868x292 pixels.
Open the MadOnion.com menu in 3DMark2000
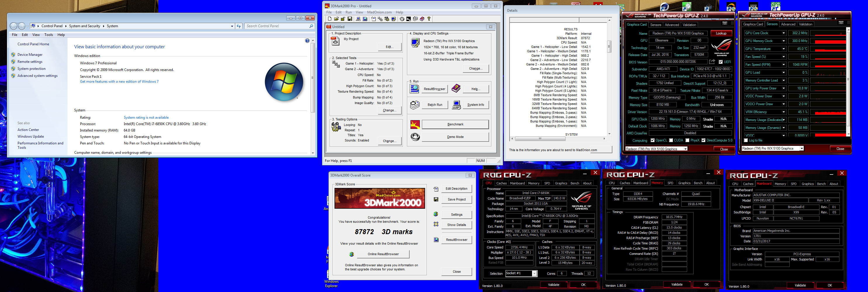[x=379, y=12]
